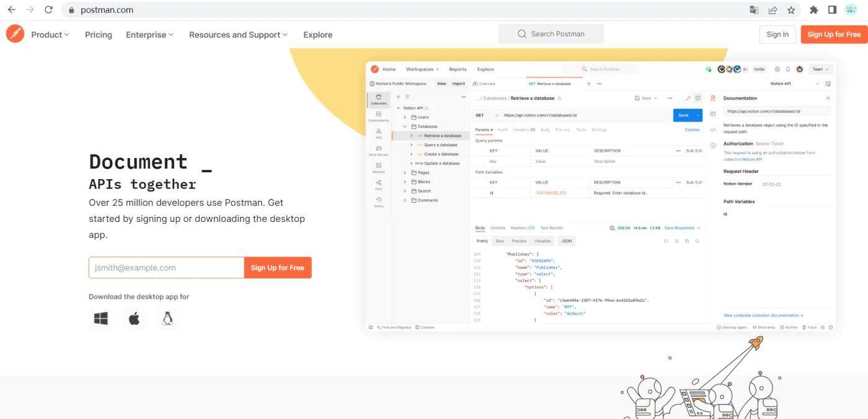Viewport: 868px width, 419px height.
Task: Open the Explore page in site header
Action: [318, 35]
